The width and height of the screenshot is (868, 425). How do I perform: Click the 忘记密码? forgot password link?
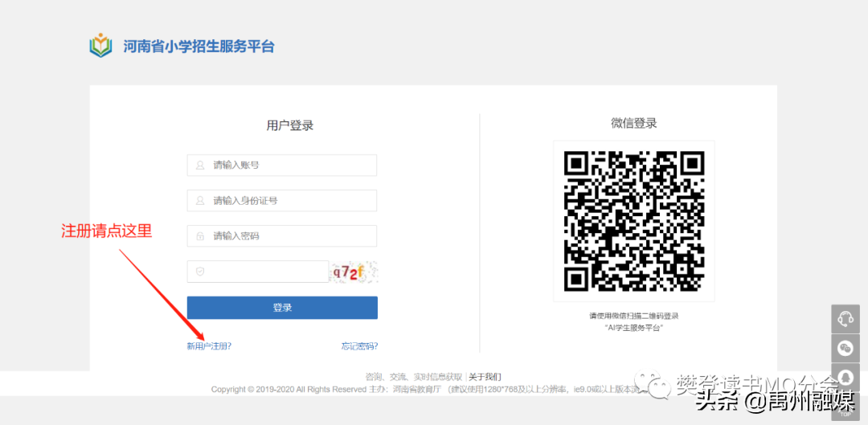click(x=359, y=346)
